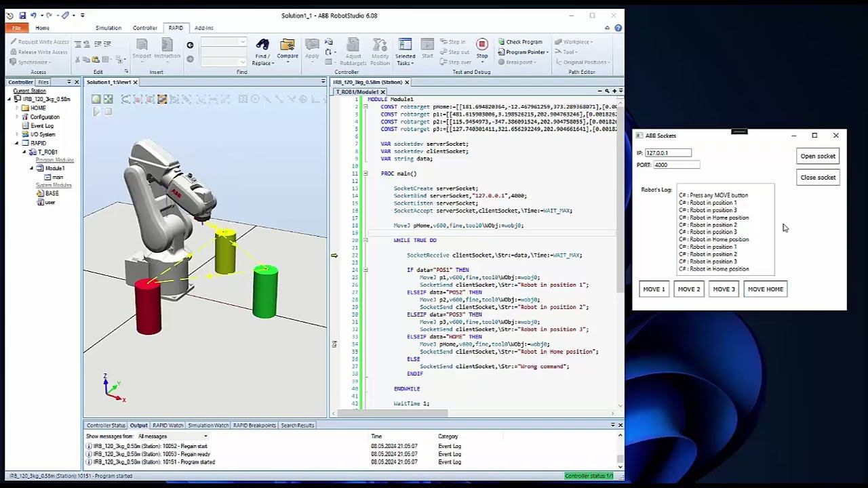Collapse the Module1 node
868x488 pixels.
[31, 168]
